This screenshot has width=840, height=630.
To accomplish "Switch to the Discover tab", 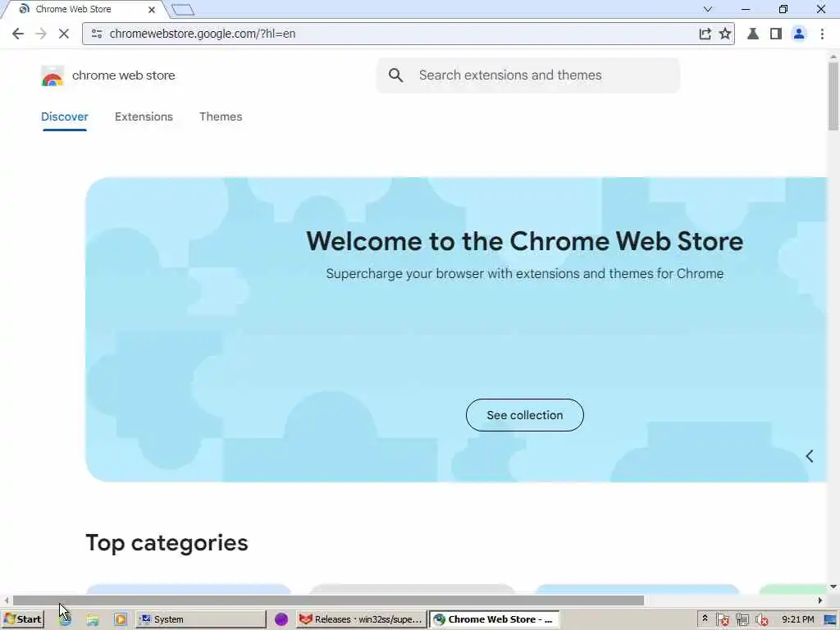I will tap(65, 116).
